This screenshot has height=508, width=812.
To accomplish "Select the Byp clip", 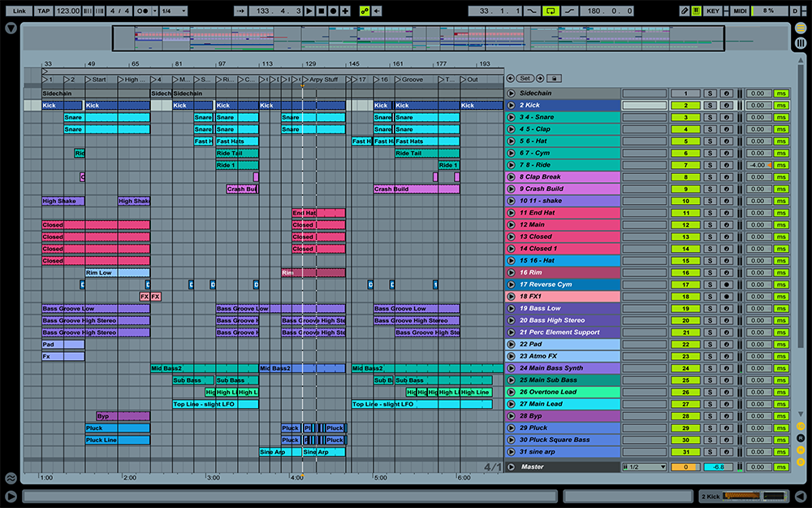I will pyautogui.click(x=123, y=415).
